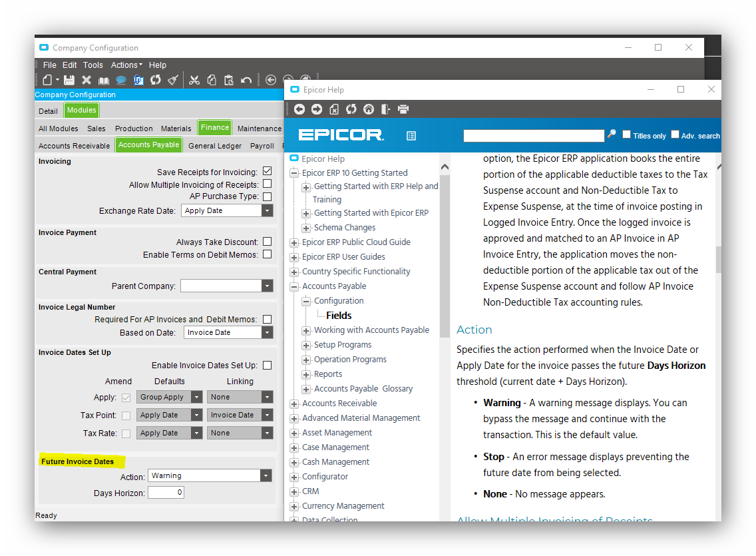The height and width of the screenshot is (556, 756).
Task: Switch to the Detail tab
Action: click(48, 111)
